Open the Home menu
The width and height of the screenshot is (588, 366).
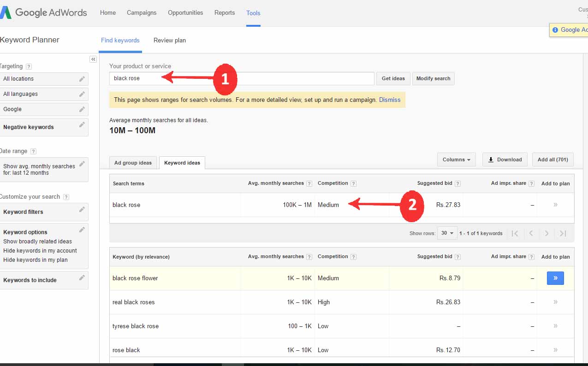(x=108, y=13)
